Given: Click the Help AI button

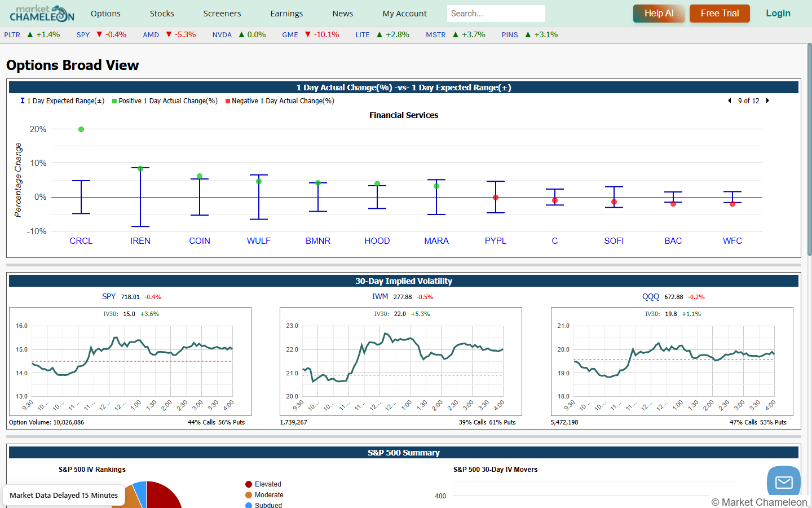Looking at the screenshot, I should 659,14.
